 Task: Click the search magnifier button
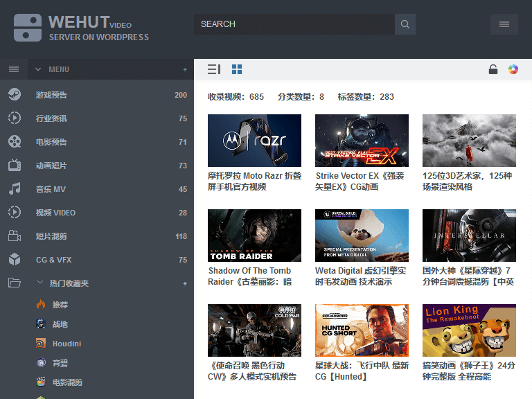coord(405,24)
